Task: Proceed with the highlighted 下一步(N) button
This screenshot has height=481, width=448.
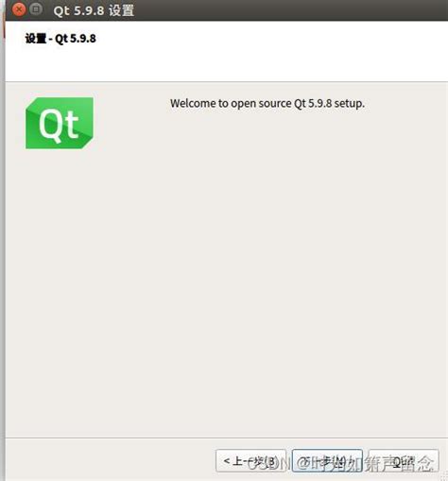Action: point(327,461)
